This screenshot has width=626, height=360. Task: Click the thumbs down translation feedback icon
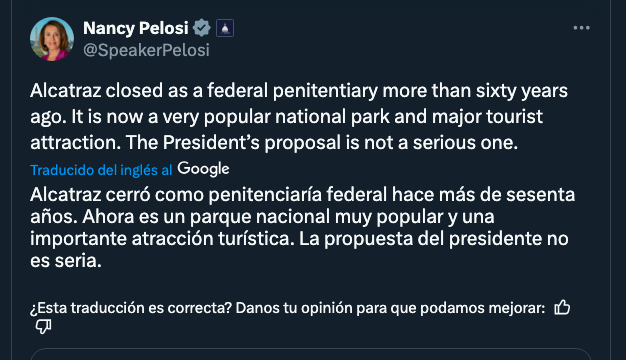tap(43, 326)
